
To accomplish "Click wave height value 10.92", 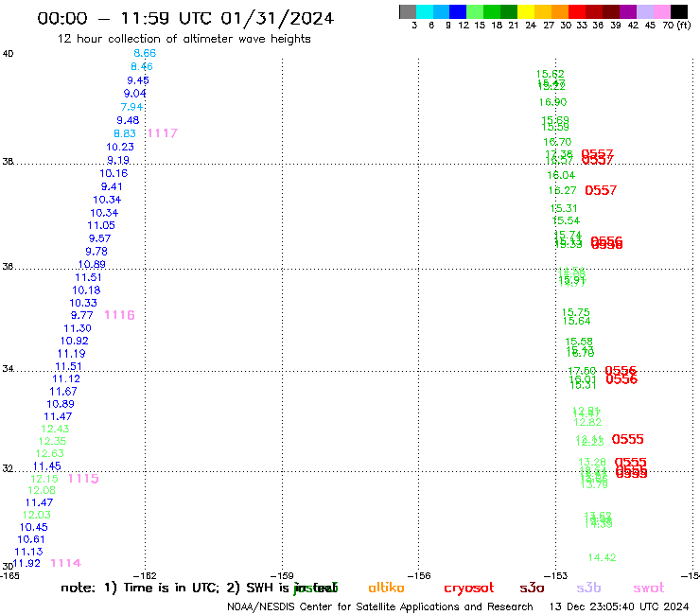I will 74,341.
